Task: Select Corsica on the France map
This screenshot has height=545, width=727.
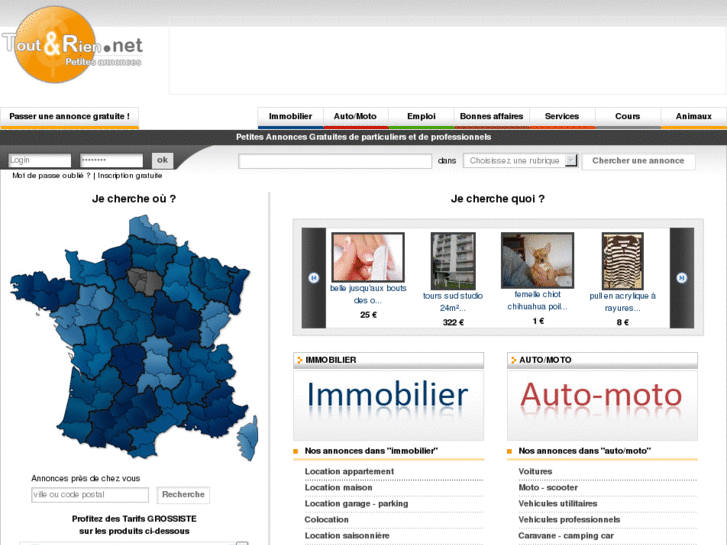Action: coord(249,438)
